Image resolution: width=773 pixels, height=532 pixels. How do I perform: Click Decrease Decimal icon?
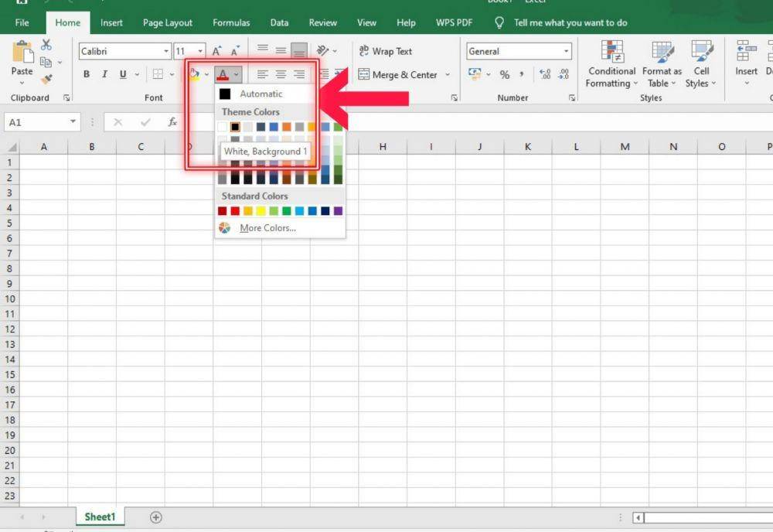tap(564, 74)
